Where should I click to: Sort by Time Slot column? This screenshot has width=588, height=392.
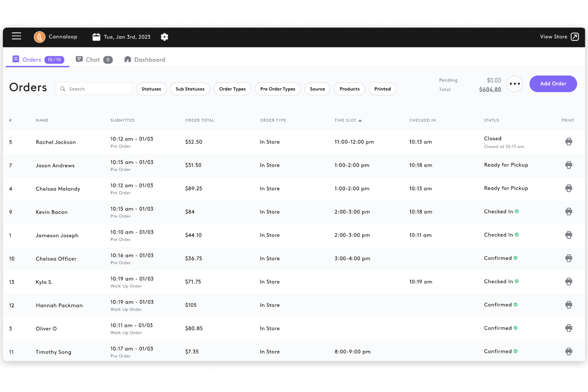(348, 120)
